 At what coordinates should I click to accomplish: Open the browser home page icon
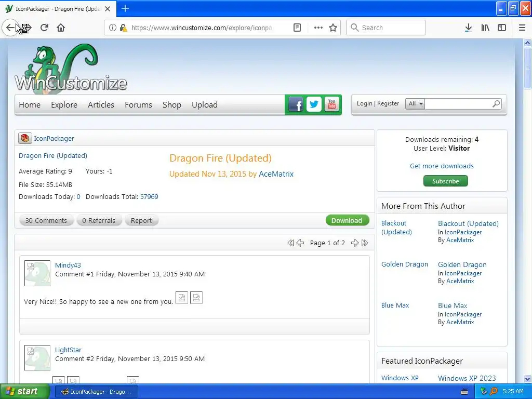click(61, 28)
